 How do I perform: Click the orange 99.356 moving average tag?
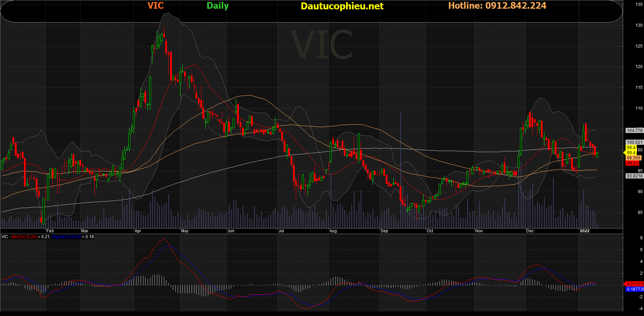(x=633, y=158)
